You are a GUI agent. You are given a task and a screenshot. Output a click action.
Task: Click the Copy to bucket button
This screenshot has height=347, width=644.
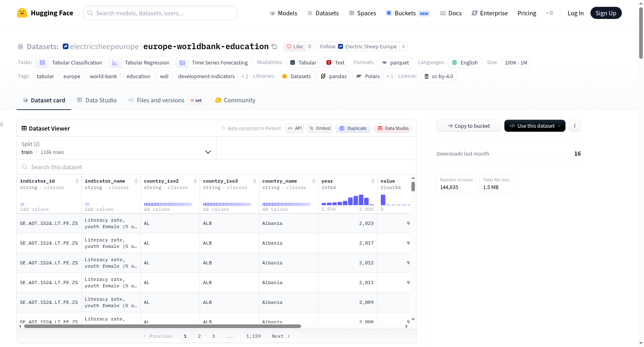pos(469,126)
